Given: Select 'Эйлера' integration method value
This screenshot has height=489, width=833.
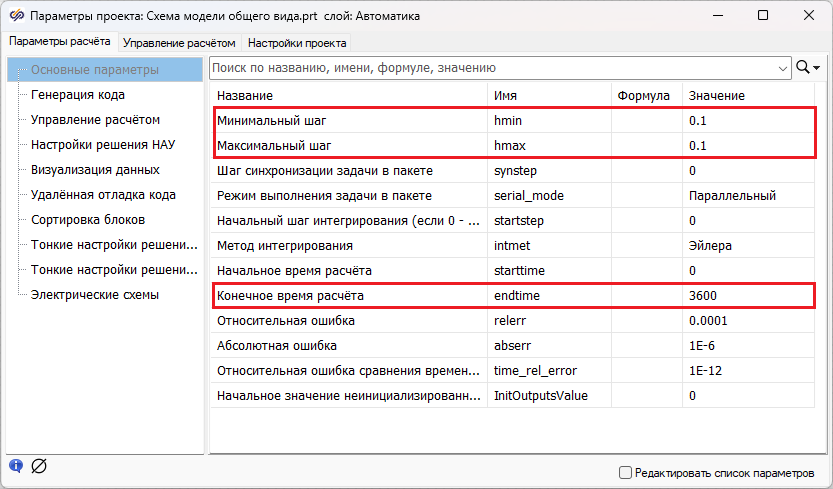Looking at the screenshot, I should [x=710, y=245].
